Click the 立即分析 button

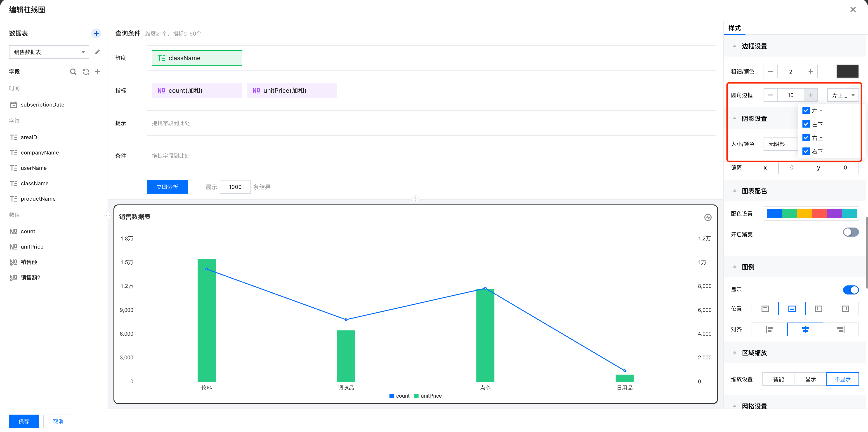point(167,187)
